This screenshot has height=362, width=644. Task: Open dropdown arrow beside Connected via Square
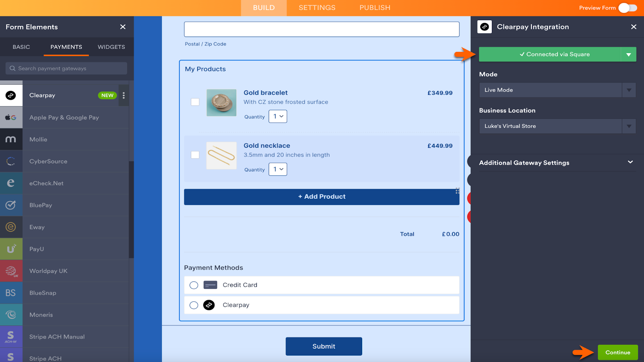click(628, 54)
